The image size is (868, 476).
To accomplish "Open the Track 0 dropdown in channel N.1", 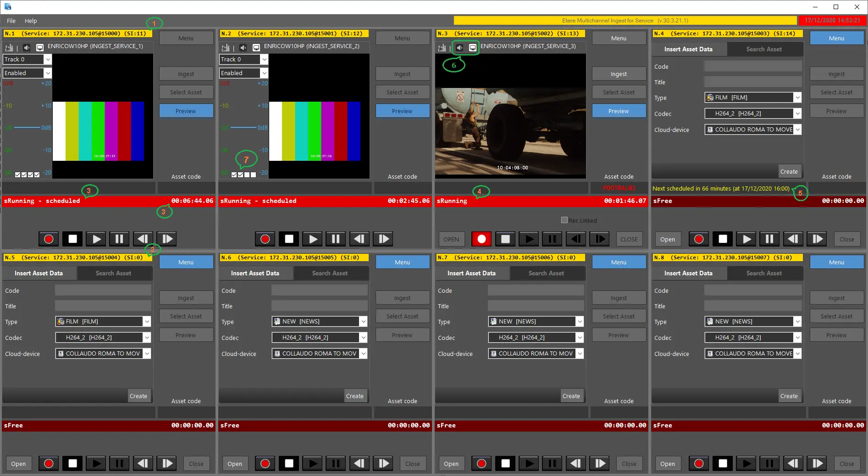I will [48, 60].
